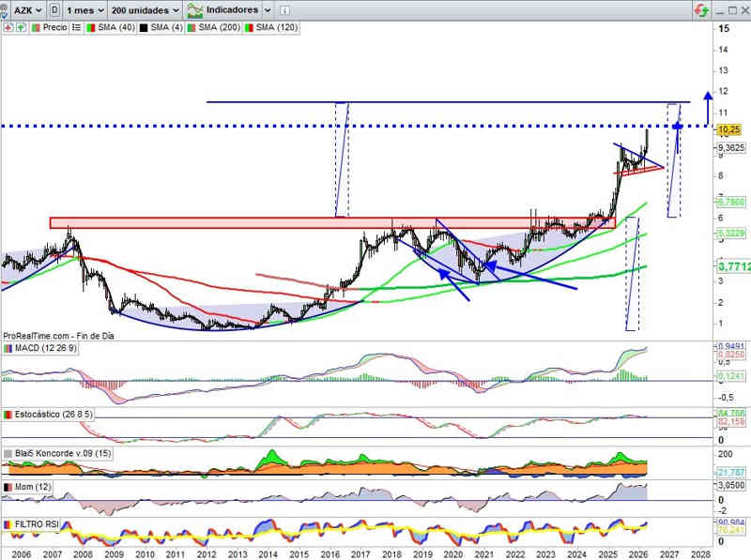Screen dimensions: 751x560
Task: Open the MACD (12 26 9) indicator label
Action: coord(45,348)
